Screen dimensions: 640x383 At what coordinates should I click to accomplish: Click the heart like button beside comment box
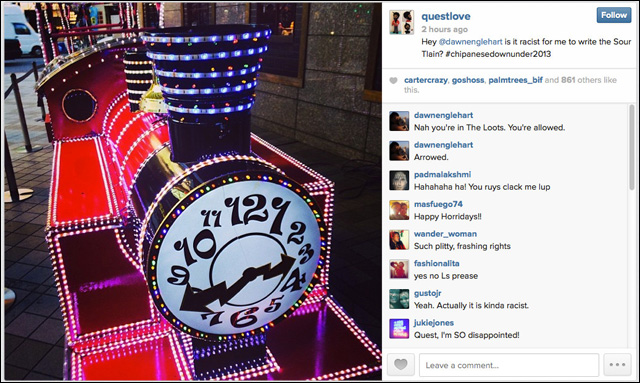point(400,364)
